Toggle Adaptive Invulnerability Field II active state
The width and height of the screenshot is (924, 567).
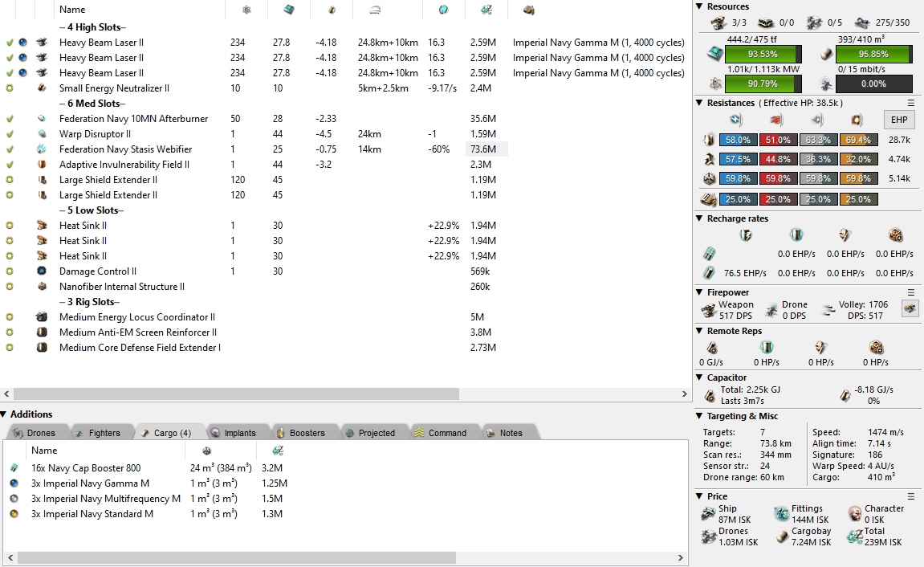[x=10, y=165]
